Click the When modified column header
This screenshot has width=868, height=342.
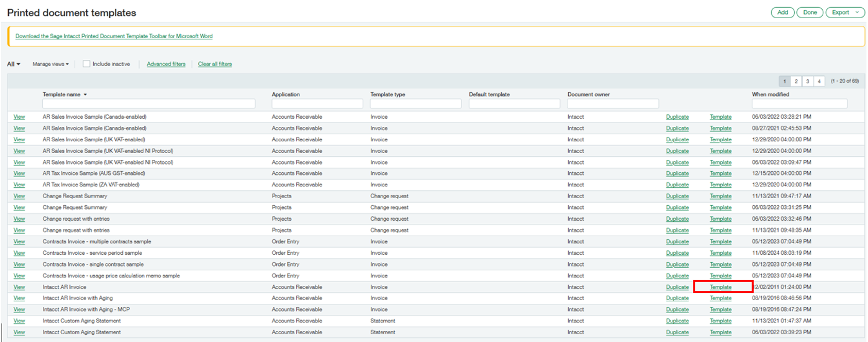770,94
